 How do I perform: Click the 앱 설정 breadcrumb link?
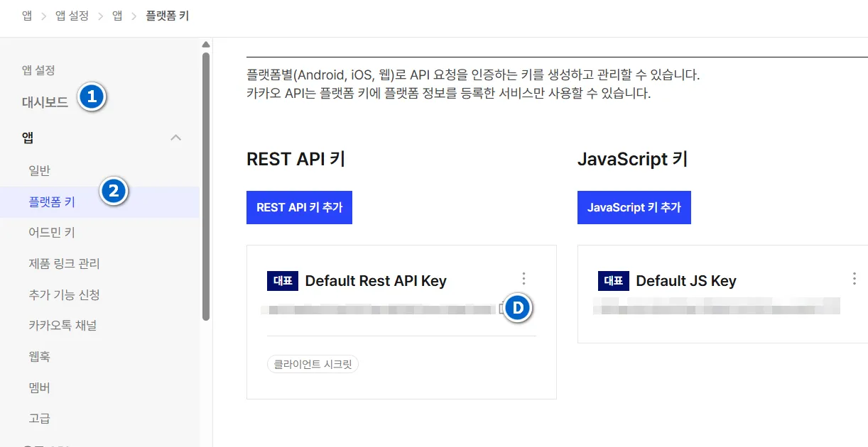click(x=72, y=16)
